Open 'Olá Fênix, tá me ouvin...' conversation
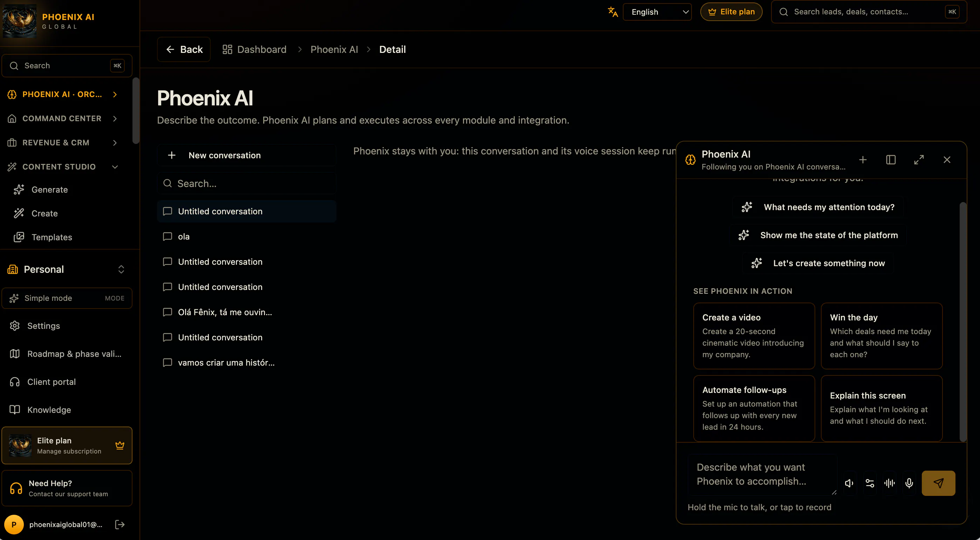 tap(246, 312)
